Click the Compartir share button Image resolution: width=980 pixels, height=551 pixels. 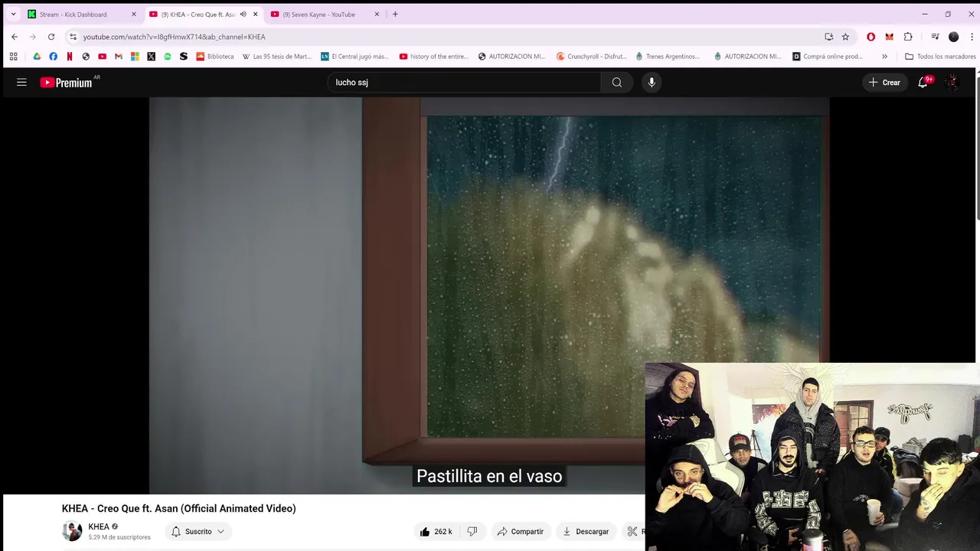521,531
